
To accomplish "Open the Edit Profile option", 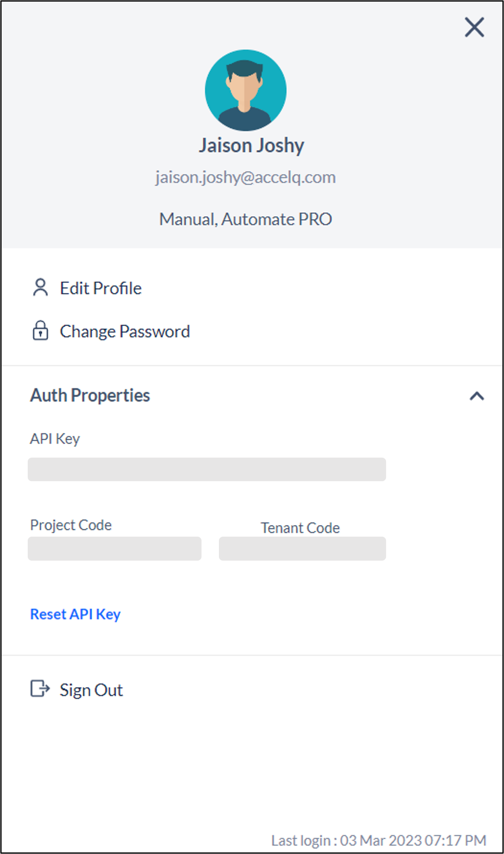I will point(101,288).
